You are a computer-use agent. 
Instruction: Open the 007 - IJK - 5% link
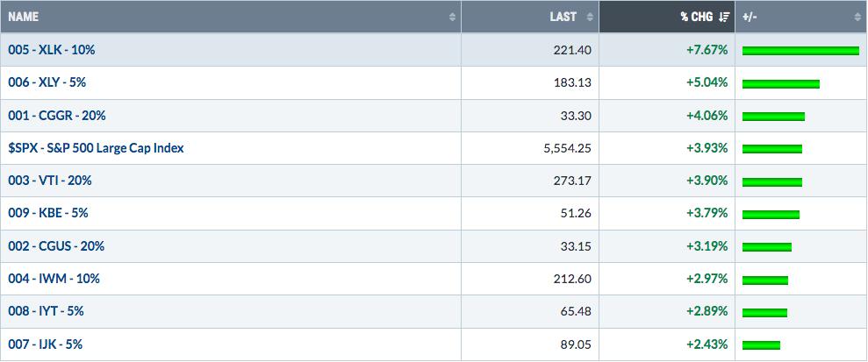(46, 344)
